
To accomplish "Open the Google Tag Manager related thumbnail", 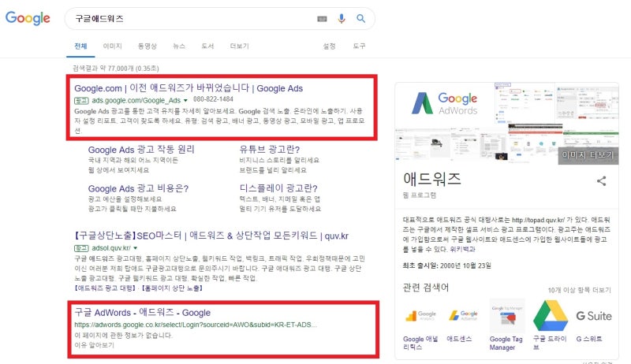I will pos(506,316).
